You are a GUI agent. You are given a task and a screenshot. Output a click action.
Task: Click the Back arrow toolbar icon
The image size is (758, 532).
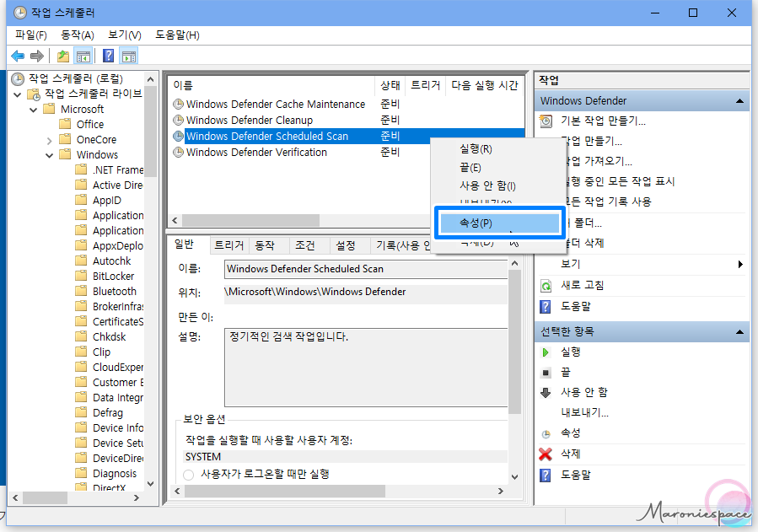click(x=18, y=56)
